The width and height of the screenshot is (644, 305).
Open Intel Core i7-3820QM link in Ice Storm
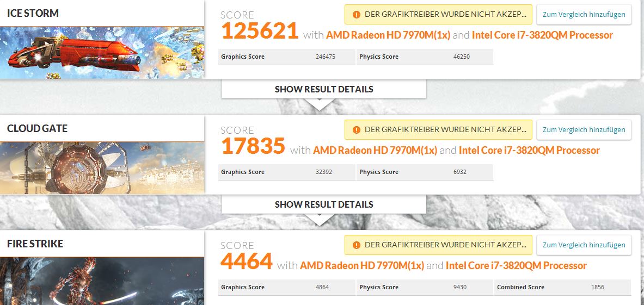point(542,35)
